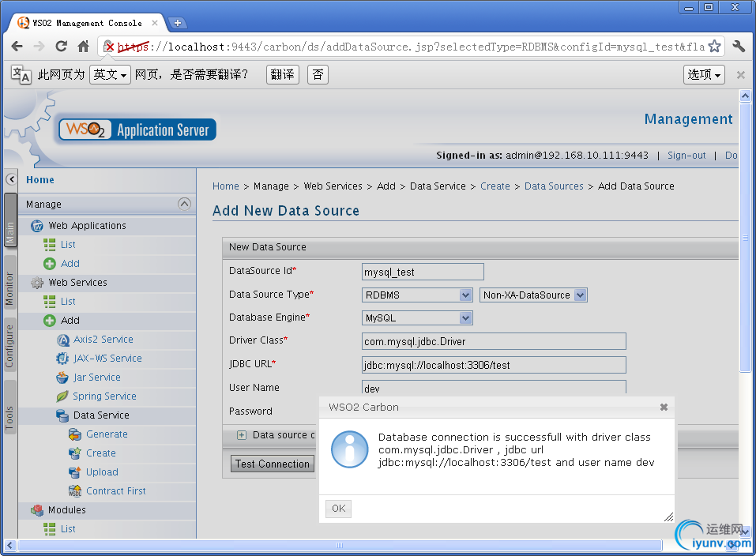Click OK in the WSO2 Carbon dialog
This screenshot has width=756, height=556.
click(338, 509)
